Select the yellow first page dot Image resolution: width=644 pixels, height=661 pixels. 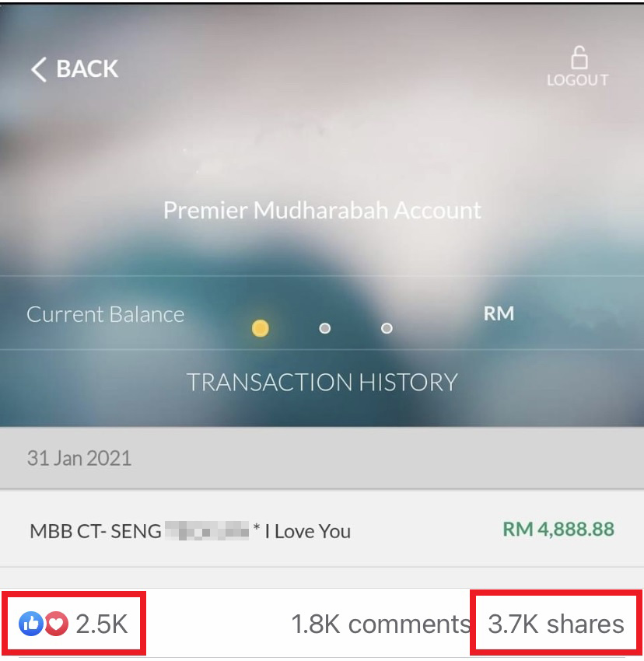[x=261, y=328]
